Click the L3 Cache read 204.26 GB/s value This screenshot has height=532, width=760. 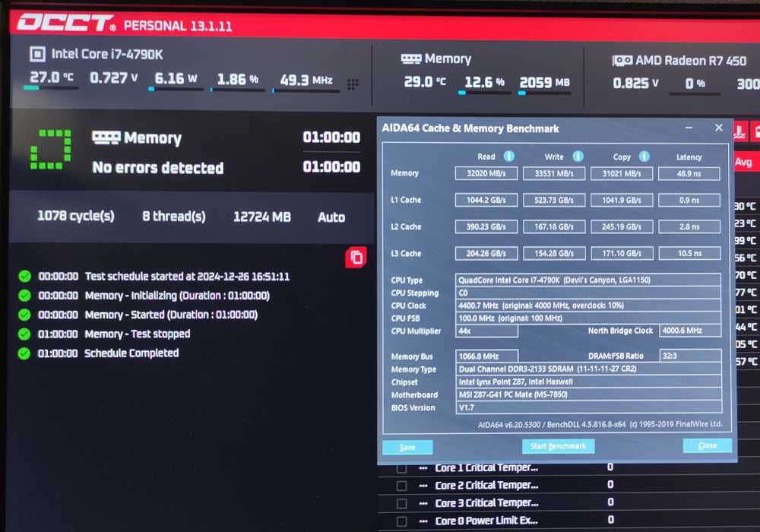[486, 253]
